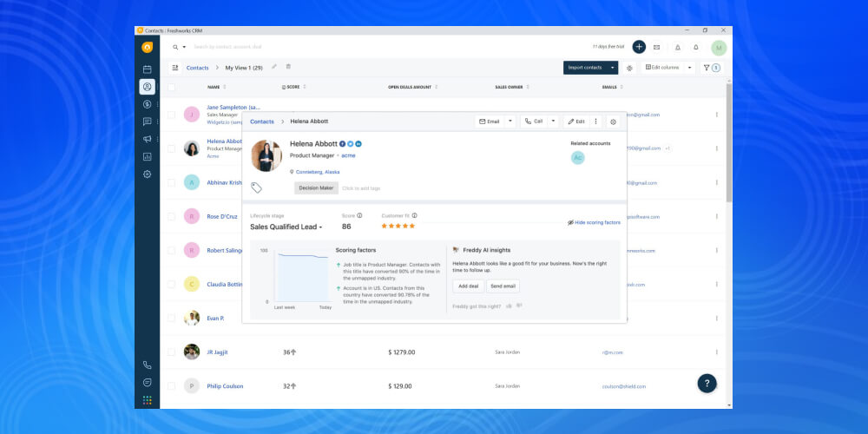Image resolution: width=868 pixels, height=434 pixels.
Task: Click Email button on contact card
Action: click(490, 122)
